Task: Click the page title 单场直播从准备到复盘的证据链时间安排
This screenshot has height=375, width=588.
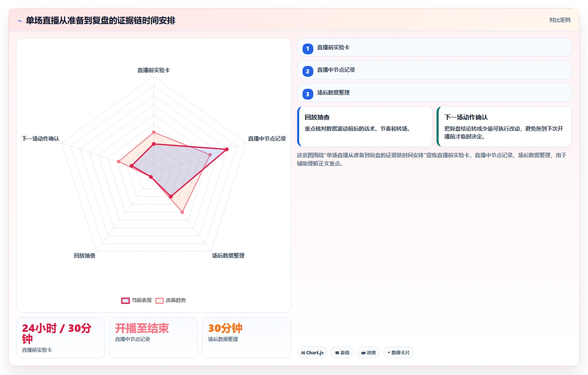Action: tap(100, 20)
